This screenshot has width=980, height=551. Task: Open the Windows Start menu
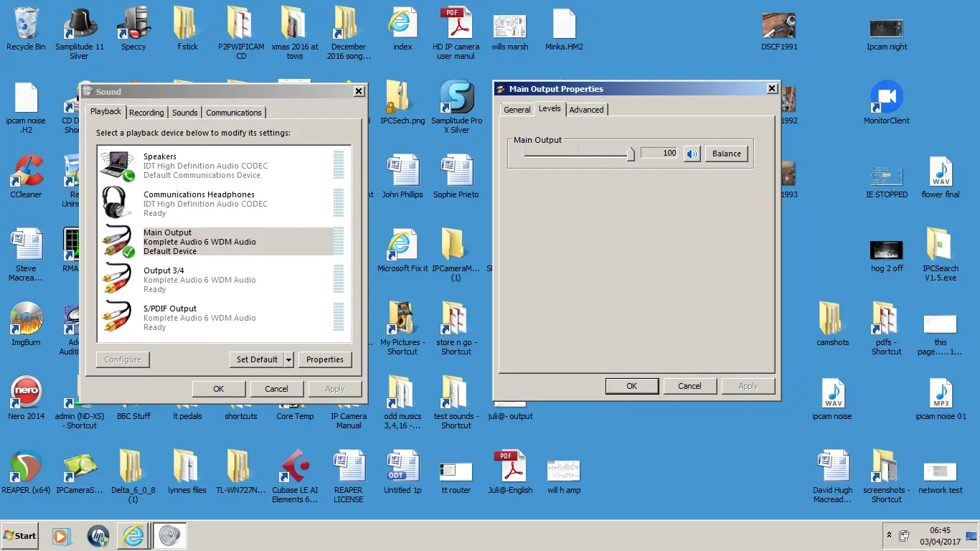coord(20,536)
